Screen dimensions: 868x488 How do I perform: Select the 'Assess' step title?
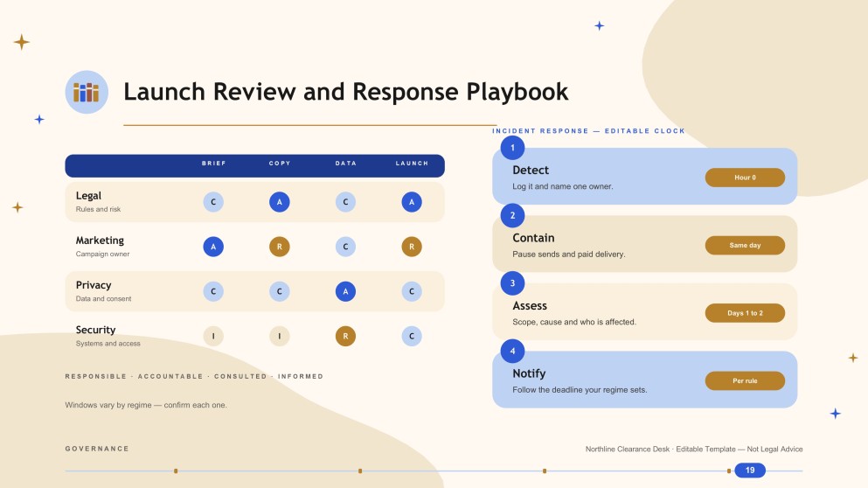pyautogui.click(x=529, y=306)
